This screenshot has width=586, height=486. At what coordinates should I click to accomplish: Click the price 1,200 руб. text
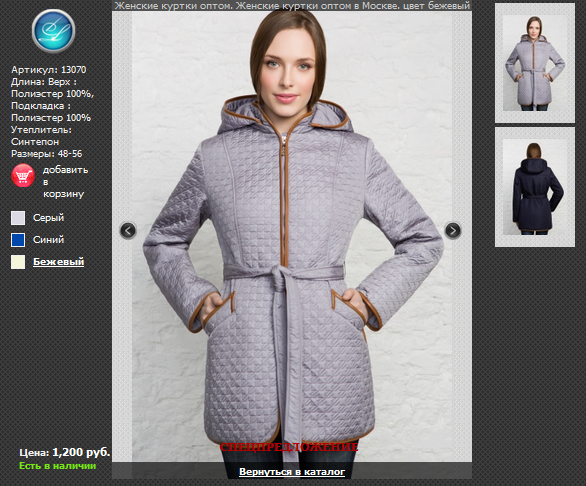tap(81, 452)
